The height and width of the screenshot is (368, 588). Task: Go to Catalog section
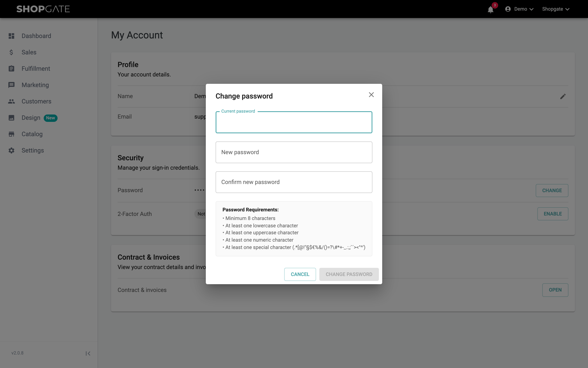[x=32, y=134]
